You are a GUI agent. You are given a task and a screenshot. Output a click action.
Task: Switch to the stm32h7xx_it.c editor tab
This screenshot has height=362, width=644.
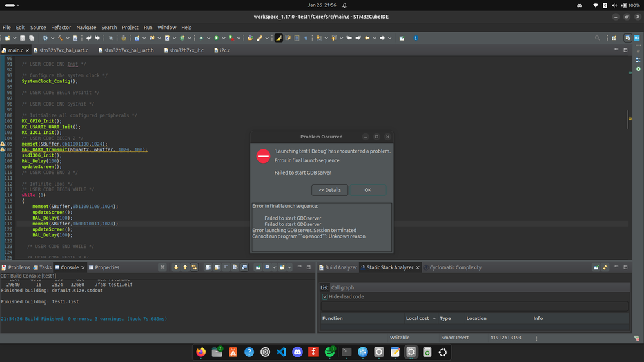pyautogui.click(x=184, y=50)
